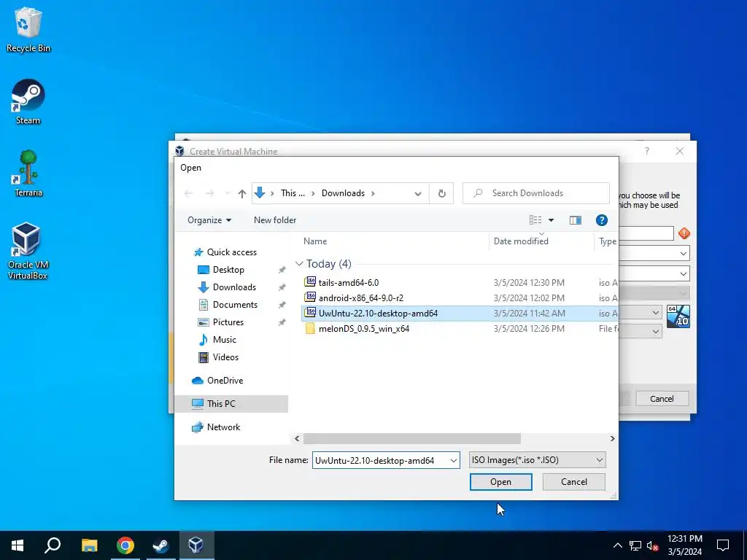Screen dimensions: 747x560
Task: Select Quick access in the navigation pane
Action: [231, 252]
